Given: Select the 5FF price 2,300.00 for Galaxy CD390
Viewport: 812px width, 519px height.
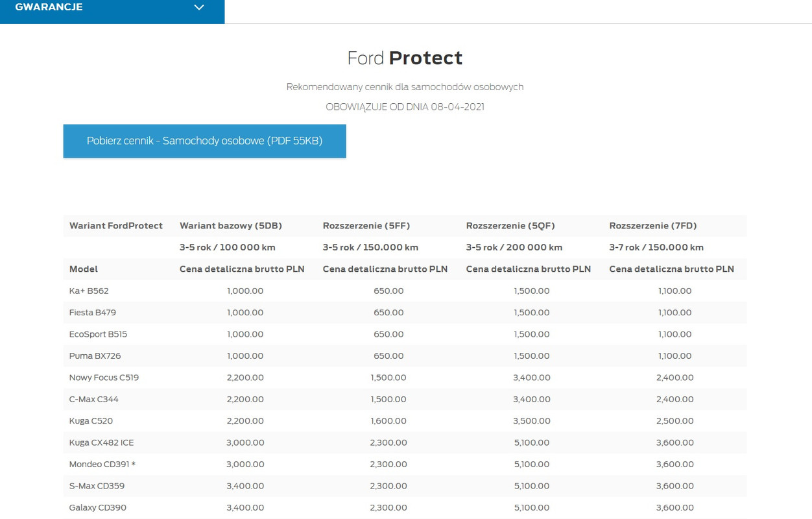Looking at the screenshot, I should (388, 507).
